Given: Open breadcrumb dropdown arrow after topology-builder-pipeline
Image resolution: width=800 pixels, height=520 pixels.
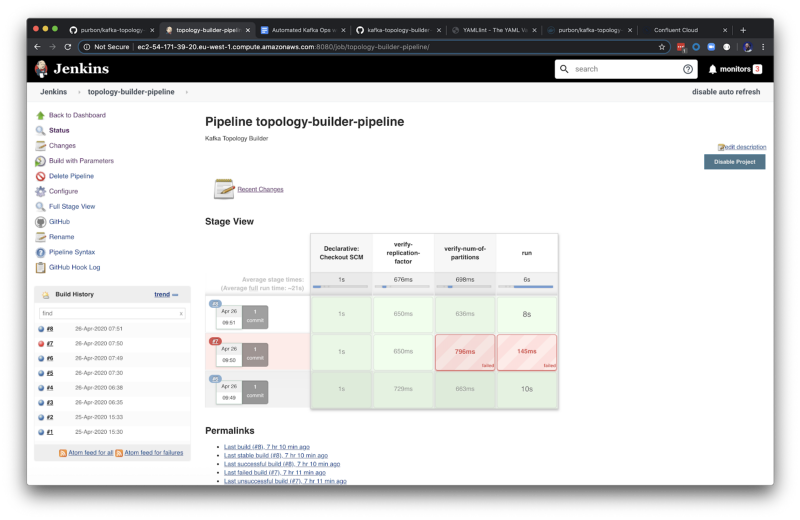Looking at the screenshot, I should point(187,92).
